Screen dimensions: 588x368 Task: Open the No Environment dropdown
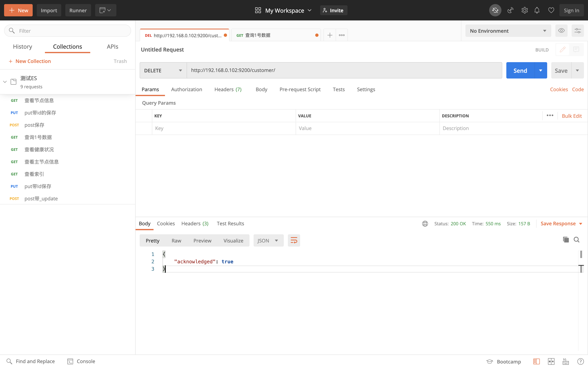[x=508, y=31]
